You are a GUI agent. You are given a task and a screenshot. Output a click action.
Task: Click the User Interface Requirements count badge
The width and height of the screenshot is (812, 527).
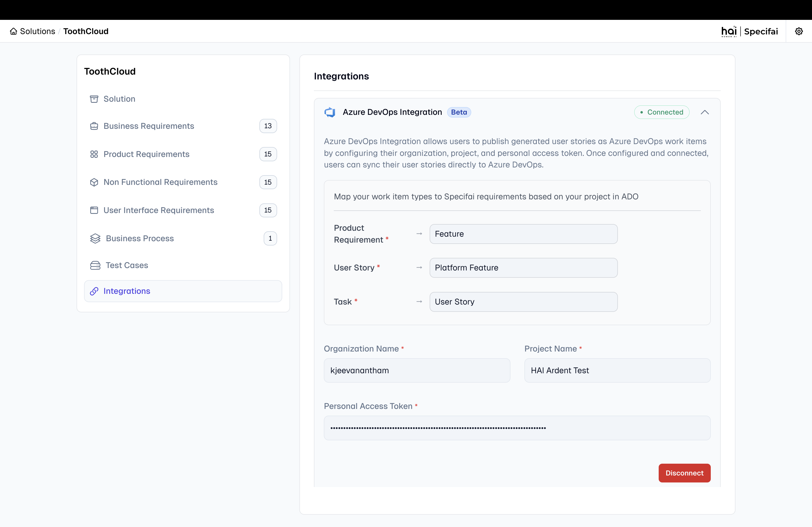268,210
